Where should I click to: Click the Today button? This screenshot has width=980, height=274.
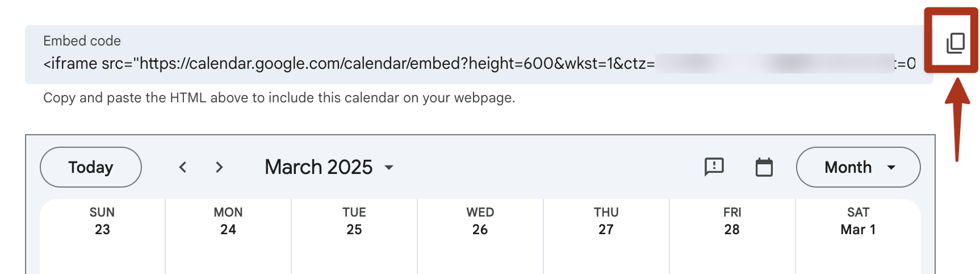91,167
